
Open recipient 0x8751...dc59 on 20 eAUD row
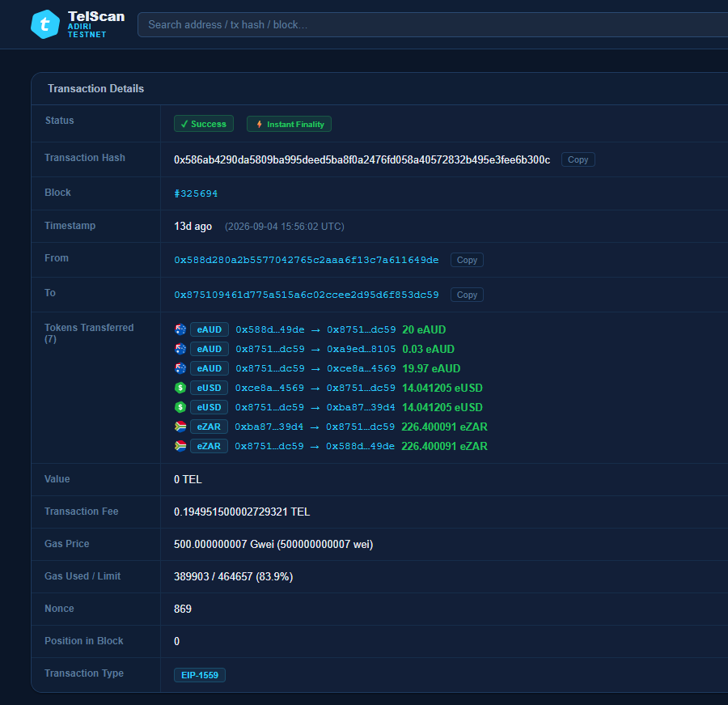click(x=362, y=329)
